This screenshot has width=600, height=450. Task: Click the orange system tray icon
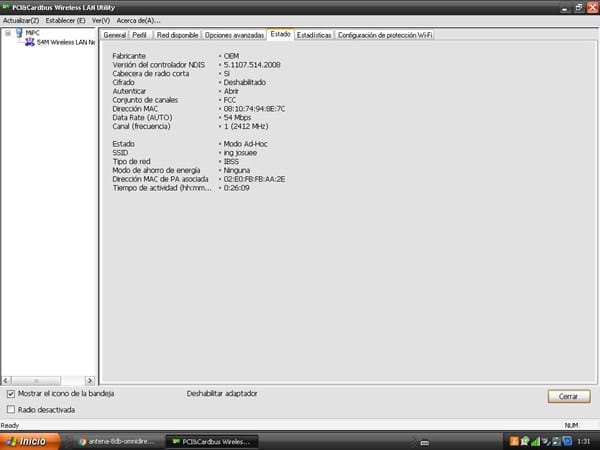(x=514, y=441)
